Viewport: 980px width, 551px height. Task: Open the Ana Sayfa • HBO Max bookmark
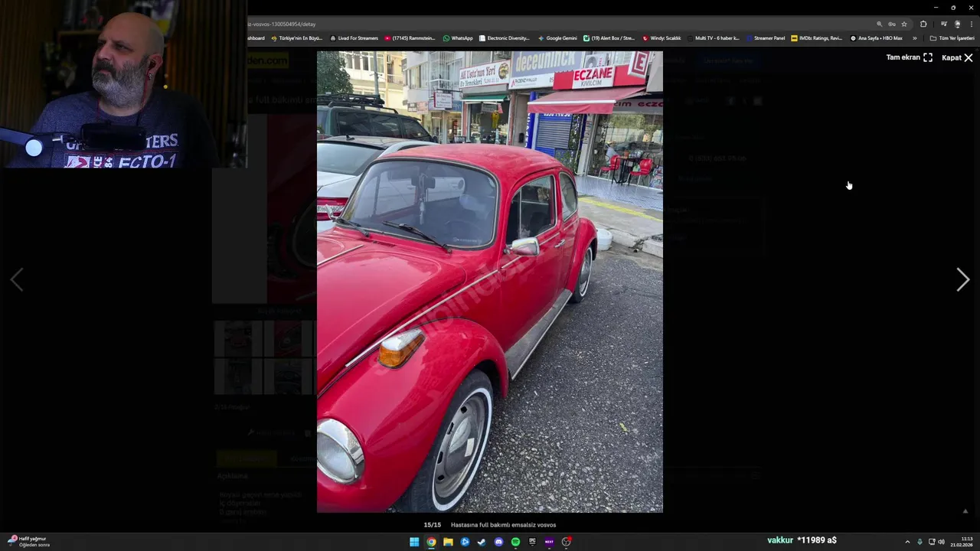tap(876, 38)
